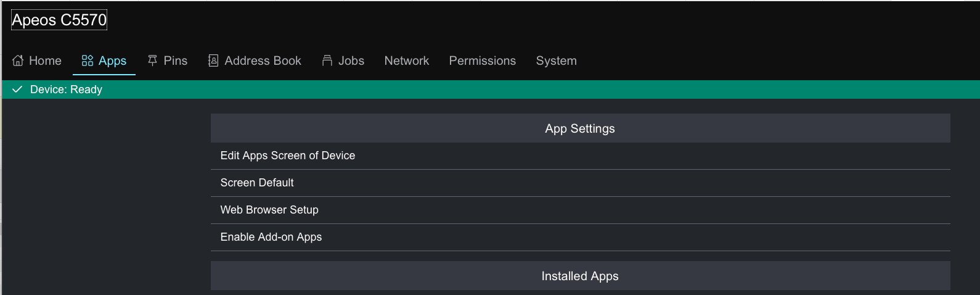Go to the System tab
Screen dimensions: 980x295
click(556, 60)
